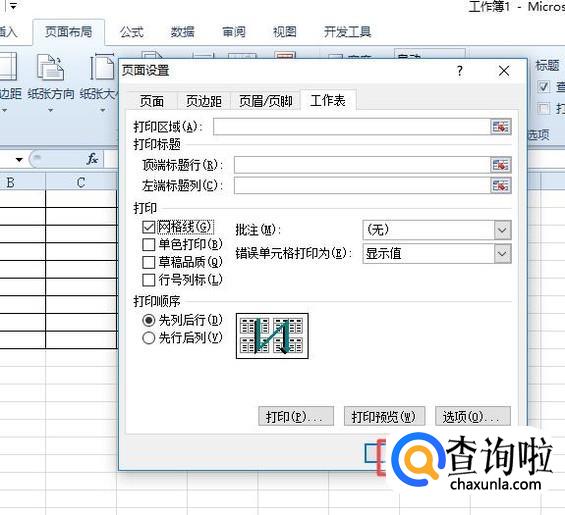Click the fx insert function icon

(92, 159)
